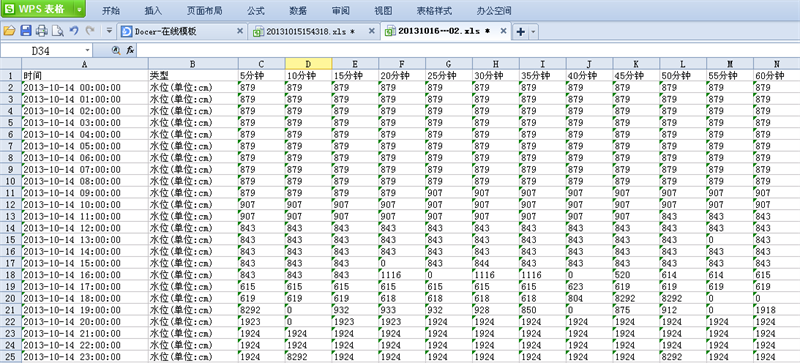Switch to 页面布局 tab
This screenshot has height=363, width=800.
[204, 11]
